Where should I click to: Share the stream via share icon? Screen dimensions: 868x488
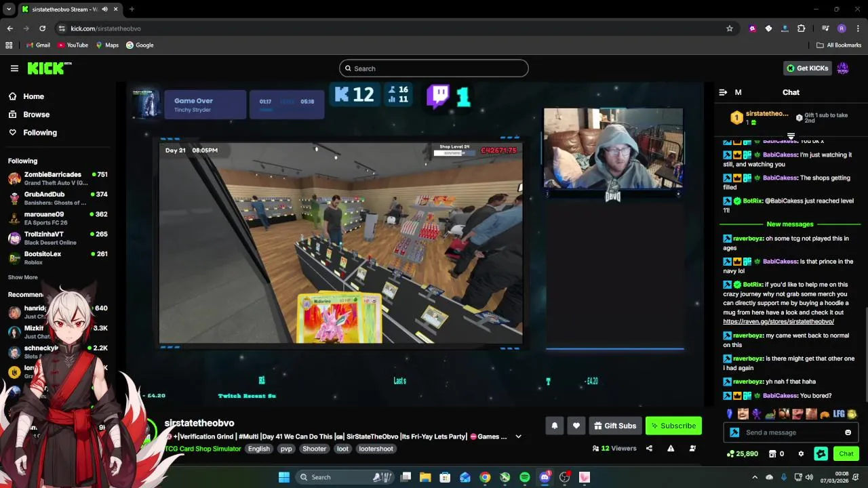(x=649, y=448)
